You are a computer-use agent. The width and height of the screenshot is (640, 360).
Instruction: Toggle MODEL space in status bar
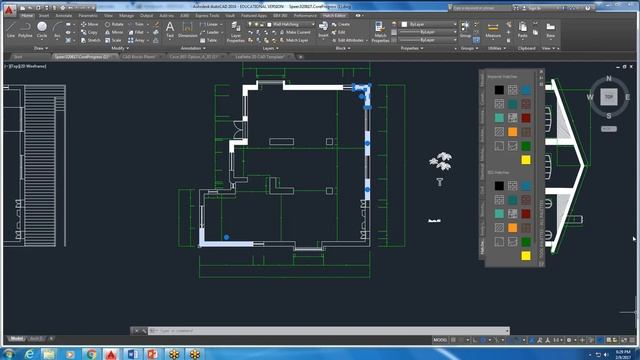pyautogui.click(x=440, y=340)
